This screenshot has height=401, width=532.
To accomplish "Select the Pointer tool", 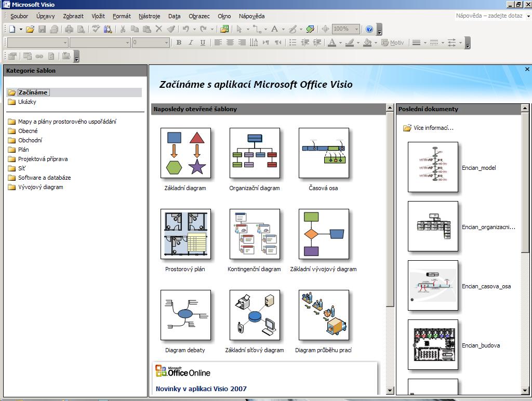I will pyautogui.click(x=239, y=29).
